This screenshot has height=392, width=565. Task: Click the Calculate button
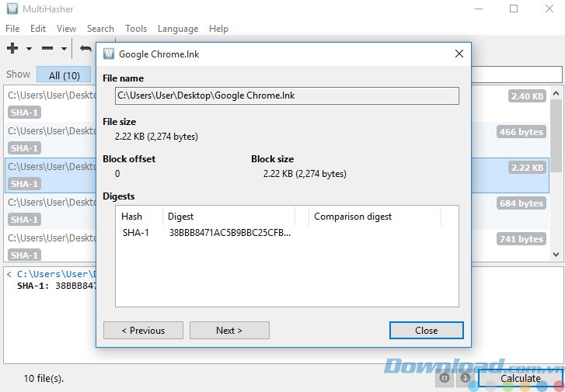520,378
